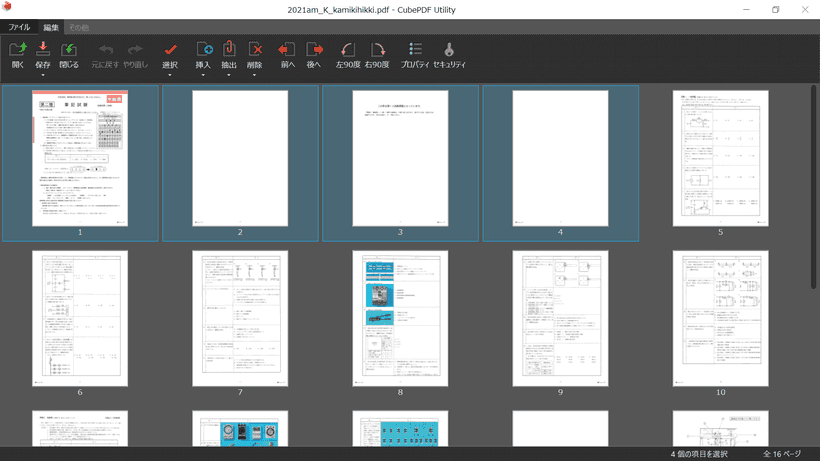820x461 pixels.
Task: Move page with 後へ icon
Action: point(314,50)
